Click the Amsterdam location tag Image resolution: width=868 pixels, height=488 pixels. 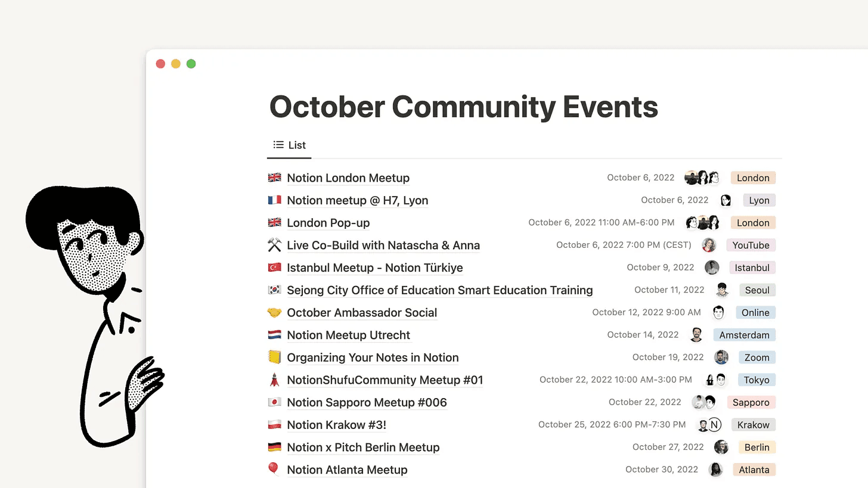(x=744, y=335)
